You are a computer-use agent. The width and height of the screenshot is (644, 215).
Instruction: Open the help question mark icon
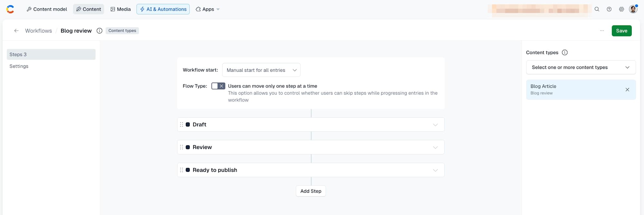pyautogui.click(x=609, y=9)
